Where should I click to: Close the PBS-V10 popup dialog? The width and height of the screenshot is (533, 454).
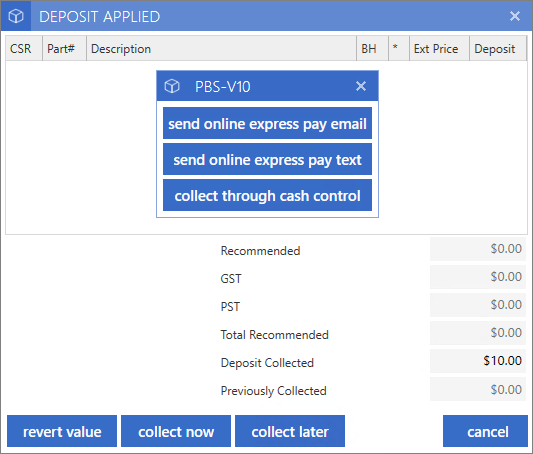[361, 86]
